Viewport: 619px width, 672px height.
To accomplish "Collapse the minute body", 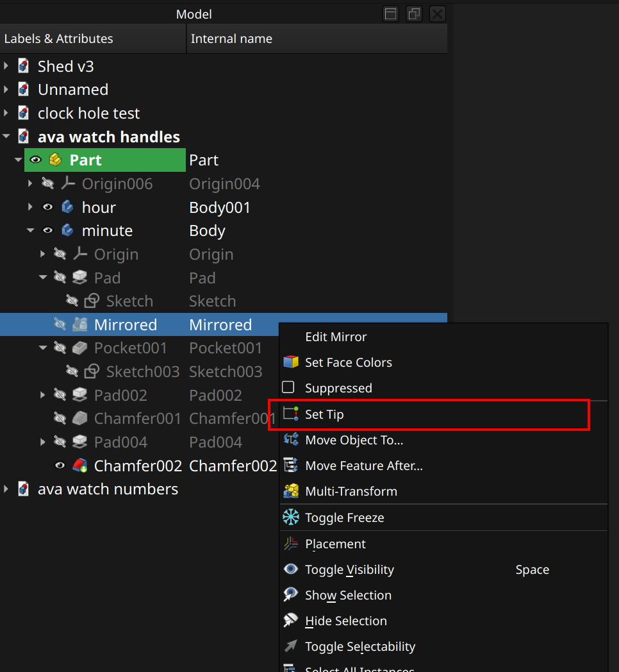I will (x=30, y=231).
